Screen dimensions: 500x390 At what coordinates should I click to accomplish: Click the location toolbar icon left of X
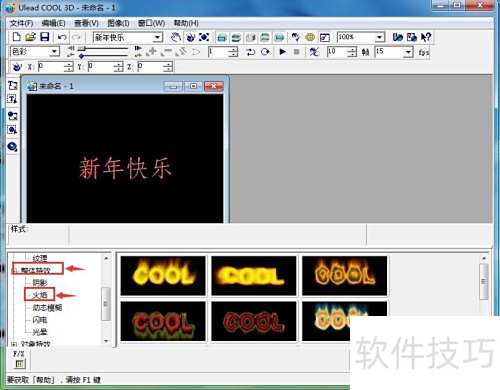[17, 67]
